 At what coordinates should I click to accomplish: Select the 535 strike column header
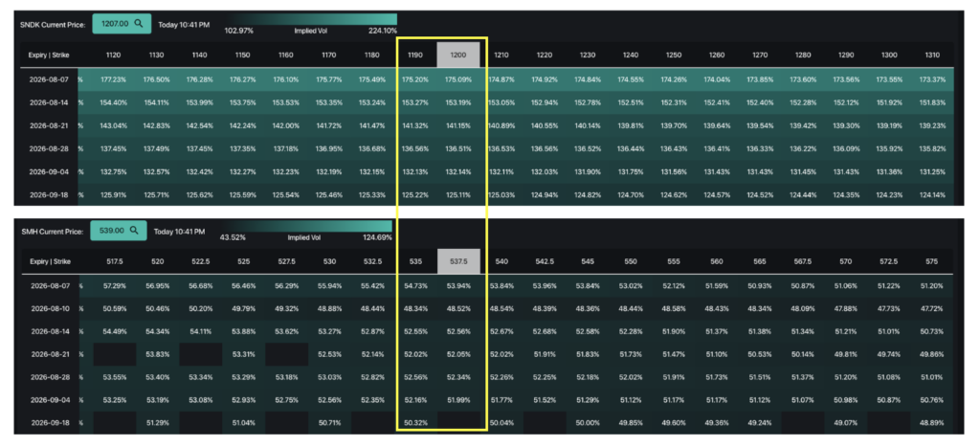click(415, 261)
